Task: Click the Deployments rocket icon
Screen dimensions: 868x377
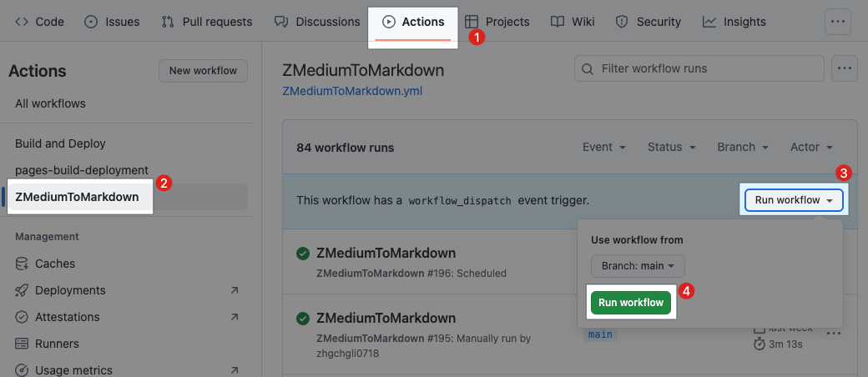Action: [22, 290]
